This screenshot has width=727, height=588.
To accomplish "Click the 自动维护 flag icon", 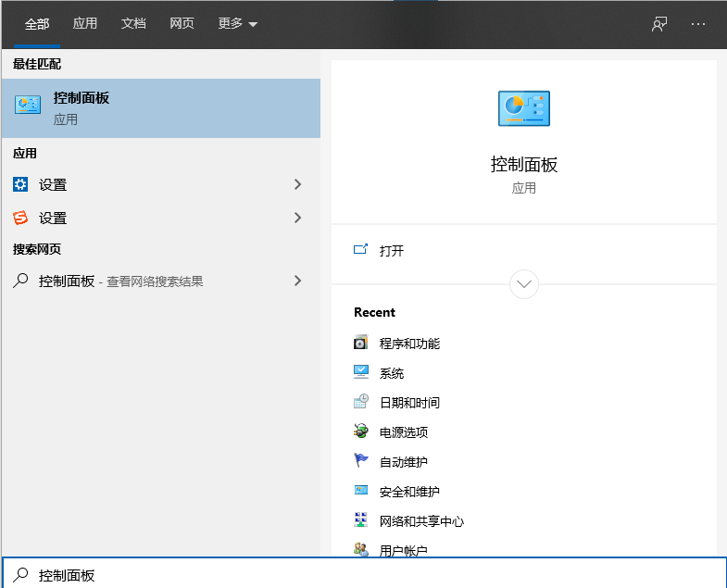I will [360, 460].
